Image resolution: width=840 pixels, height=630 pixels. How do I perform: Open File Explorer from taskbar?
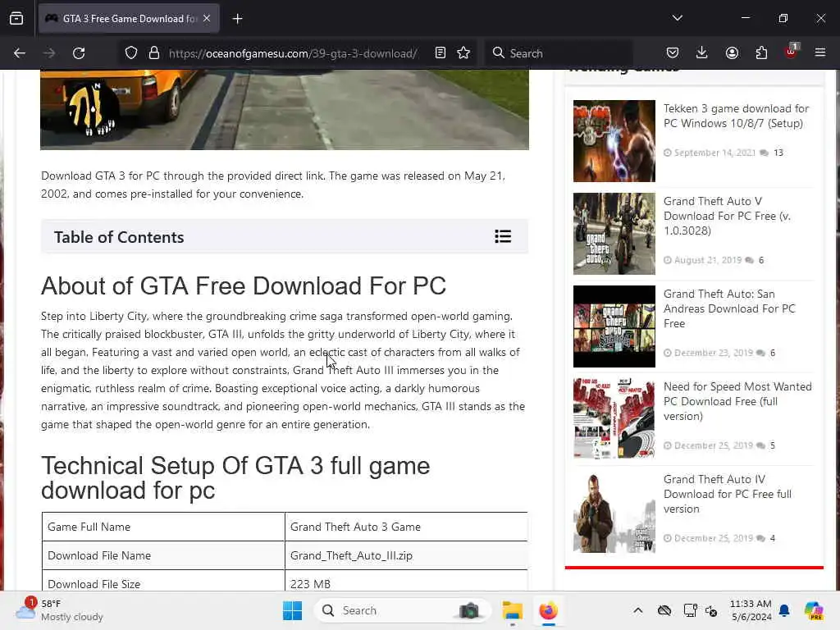(512, 610)
